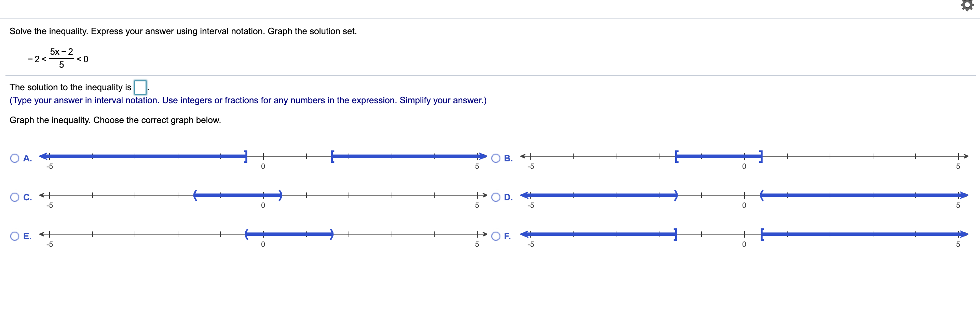Click the letter label 'A.' next to first graph

click(27, 158)
